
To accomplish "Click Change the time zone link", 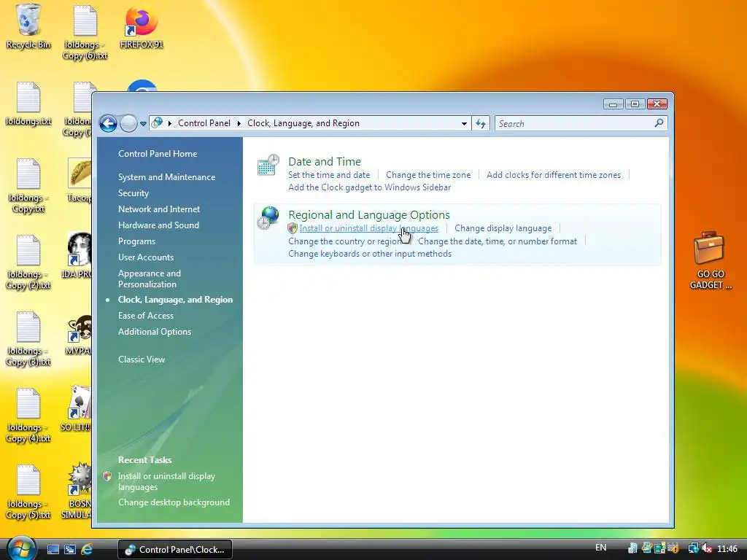I will (x=428, y=175).
